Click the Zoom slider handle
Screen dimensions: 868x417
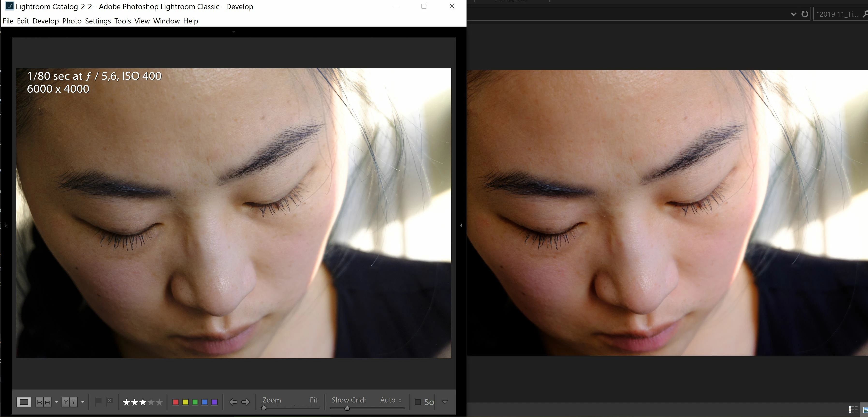[x=264, y=408]
